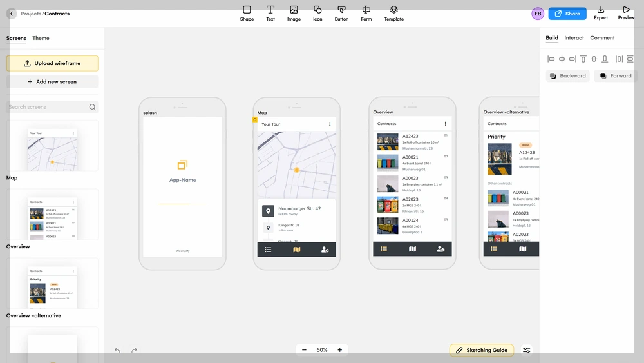Viewport: 644px width, 363px height.
Task: Align vertical middle icon in Build panel
Action: click(594, 59)
